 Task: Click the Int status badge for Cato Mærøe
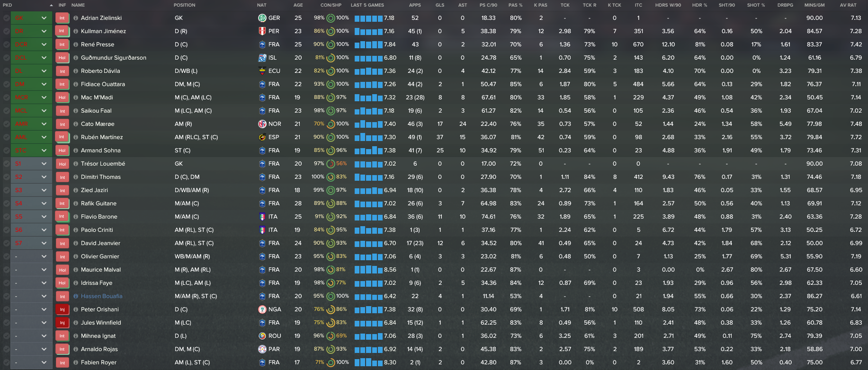tap(62, 124)
